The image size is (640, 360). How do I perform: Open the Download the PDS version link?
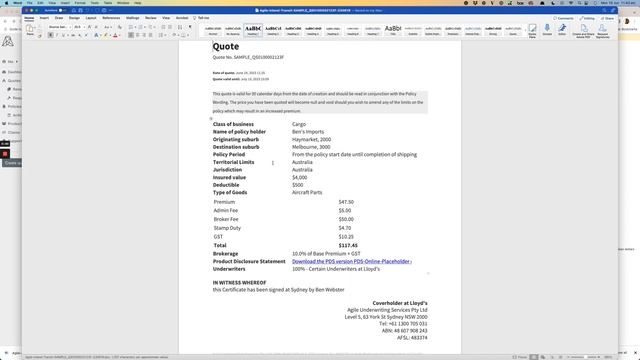[x=352, y=261]
